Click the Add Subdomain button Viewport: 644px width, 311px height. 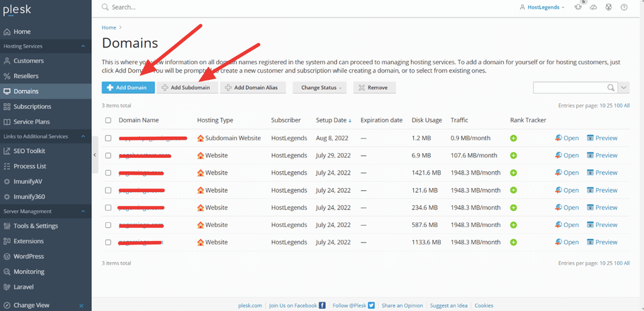187,87
